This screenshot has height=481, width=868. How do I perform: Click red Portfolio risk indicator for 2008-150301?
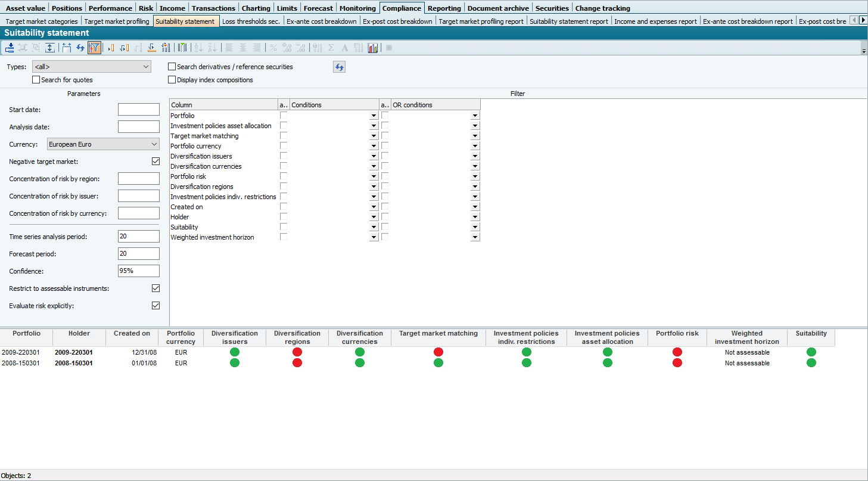677,363
